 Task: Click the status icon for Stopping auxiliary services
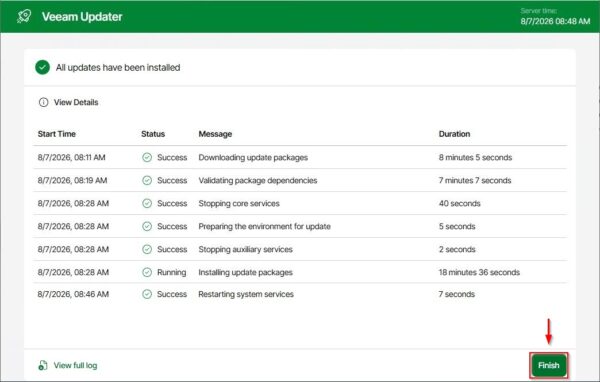pos(147,249)
